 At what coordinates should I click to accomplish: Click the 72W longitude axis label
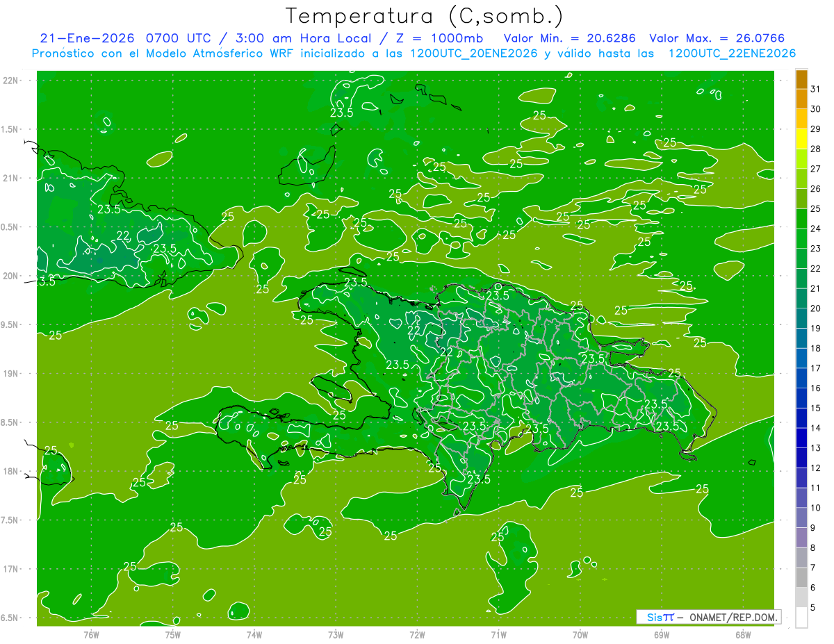click(417, 635)
